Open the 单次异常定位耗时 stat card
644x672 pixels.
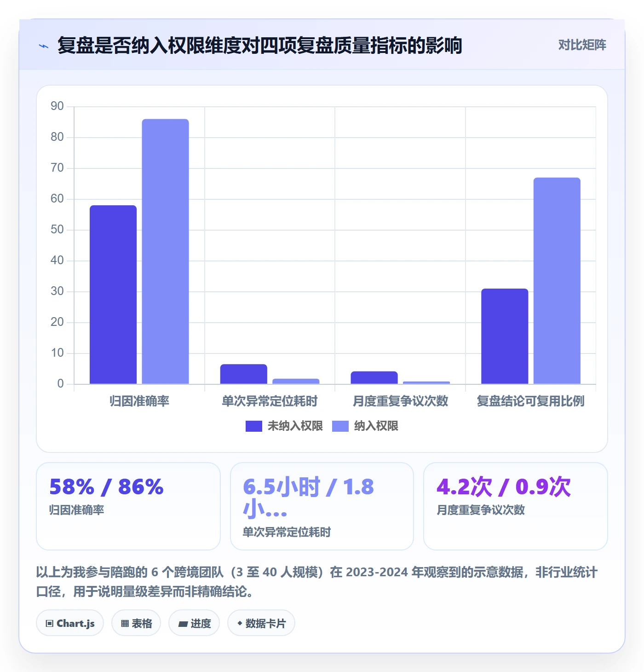pyautogui.click(x=322, y=506)
